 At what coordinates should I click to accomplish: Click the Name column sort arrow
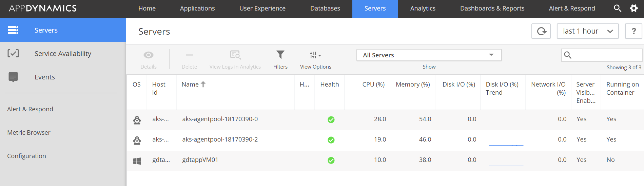pyautogui.click(x=203, y=84)
